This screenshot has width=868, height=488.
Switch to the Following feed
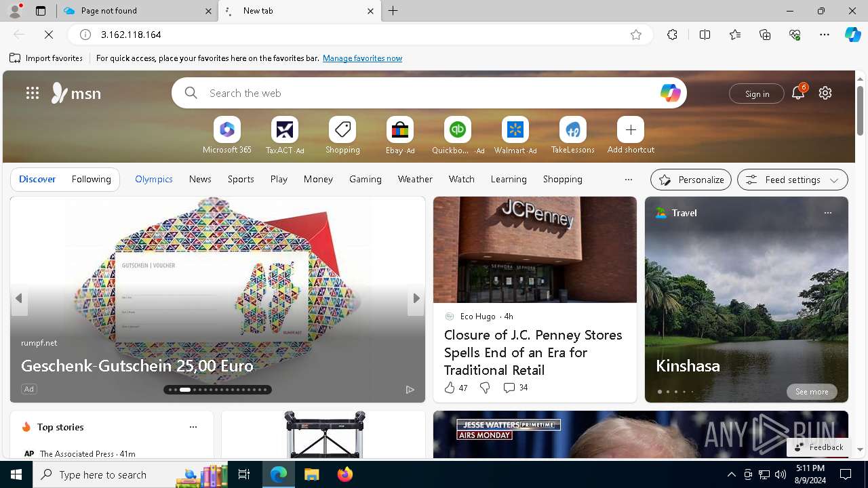click(91, 179)
